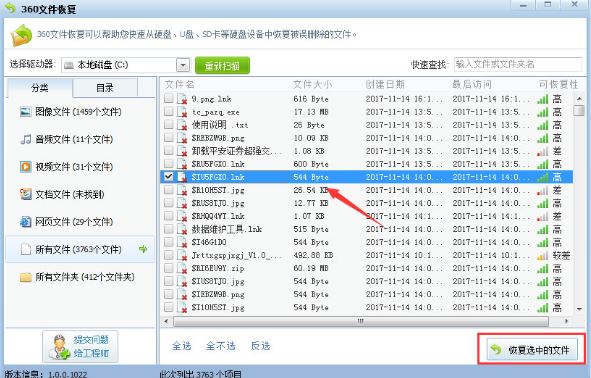Sort by the 可恢复性 column header

pyautogui.click(x=559, y=84)
